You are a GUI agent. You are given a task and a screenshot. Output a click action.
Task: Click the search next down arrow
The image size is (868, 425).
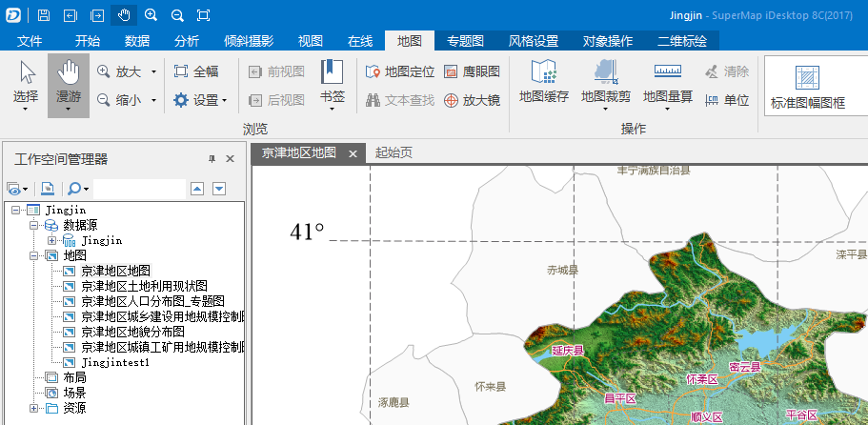[219, 189]
